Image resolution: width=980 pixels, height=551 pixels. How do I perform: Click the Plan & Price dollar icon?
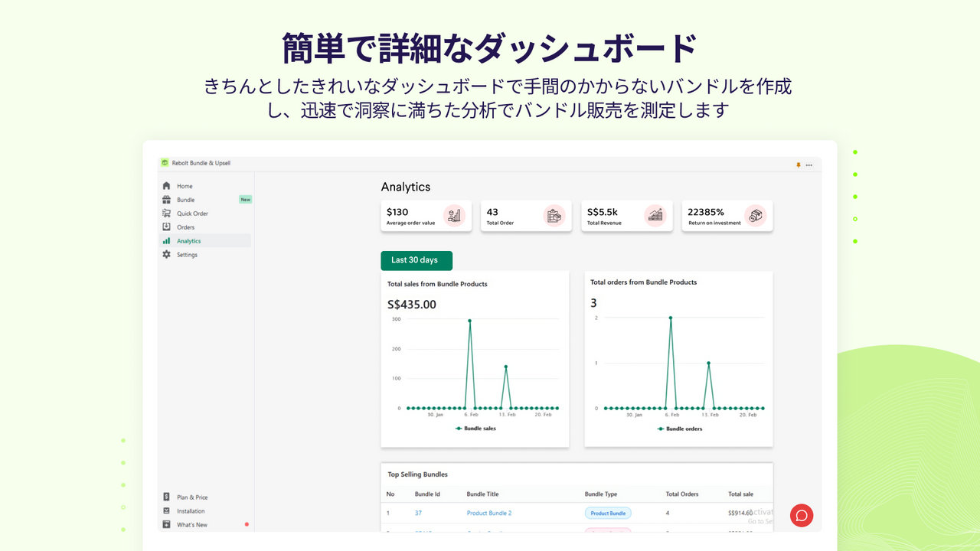pyautogui.click(x=166, y=497)
